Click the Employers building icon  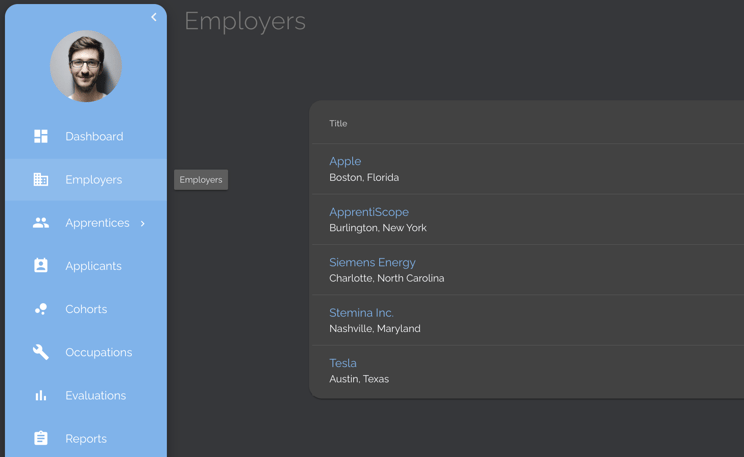pyautogui.click(x=41, y=179)
